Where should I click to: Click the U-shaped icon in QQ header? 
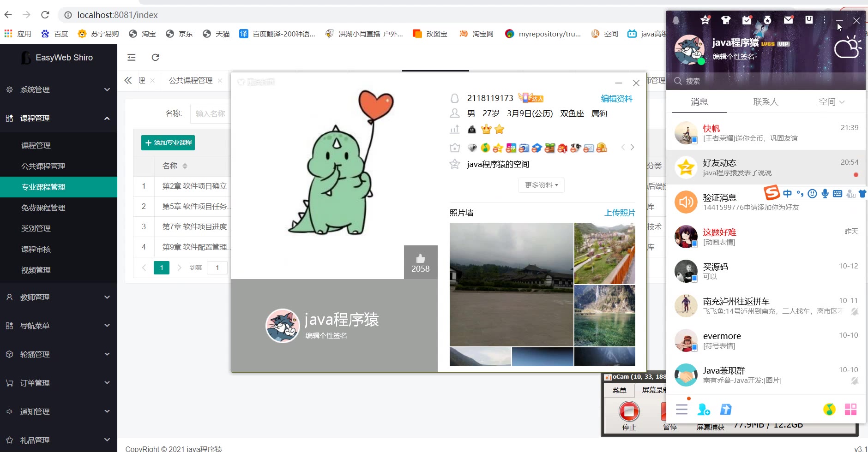pyautogui.click(x=809, y=20)
